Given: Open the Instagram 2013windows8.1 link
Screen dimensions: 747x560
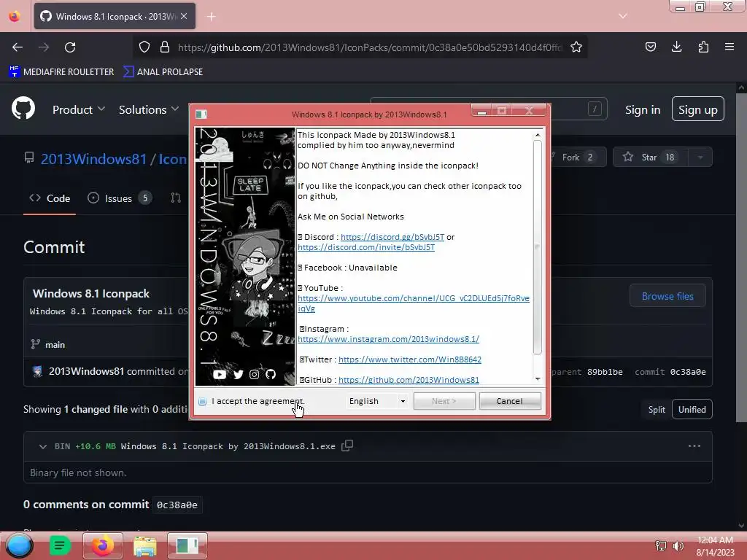Looking at the screenshot, I should [x=388, y=339].
